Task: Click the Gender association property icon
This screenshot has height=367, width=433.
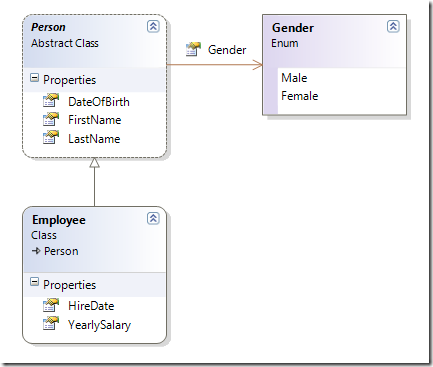Action: coord(194,49)
